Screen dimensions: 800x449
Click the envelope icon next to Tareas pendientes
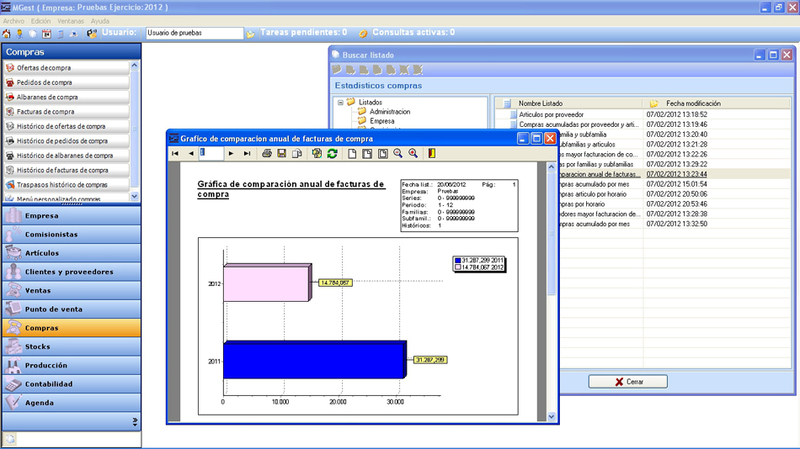[x=251, y=34]
